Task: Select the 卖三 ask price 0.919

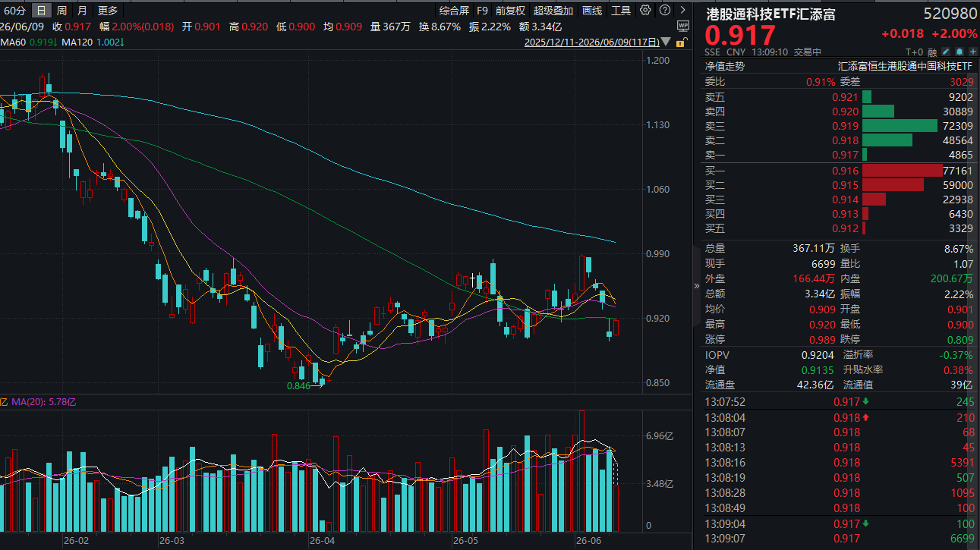Action: (x=845, y=126)
